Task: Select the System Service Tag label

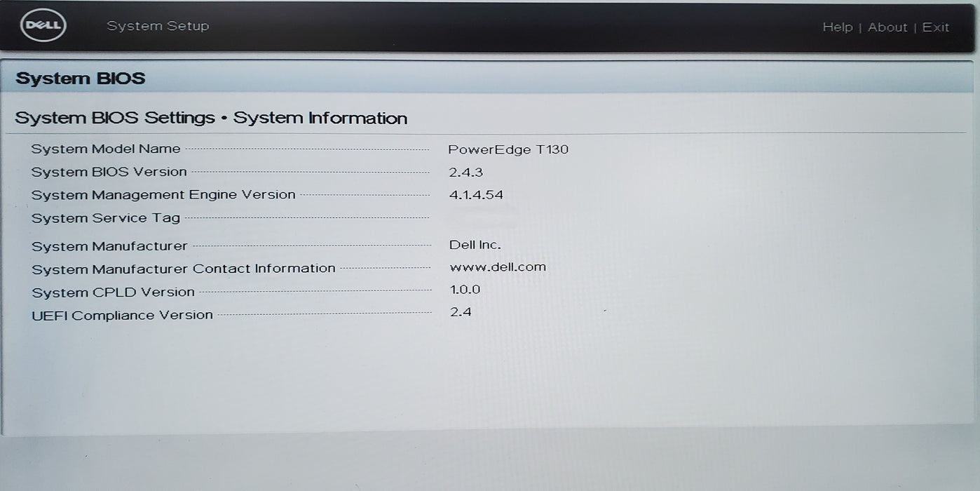Action: coord(106,218)
